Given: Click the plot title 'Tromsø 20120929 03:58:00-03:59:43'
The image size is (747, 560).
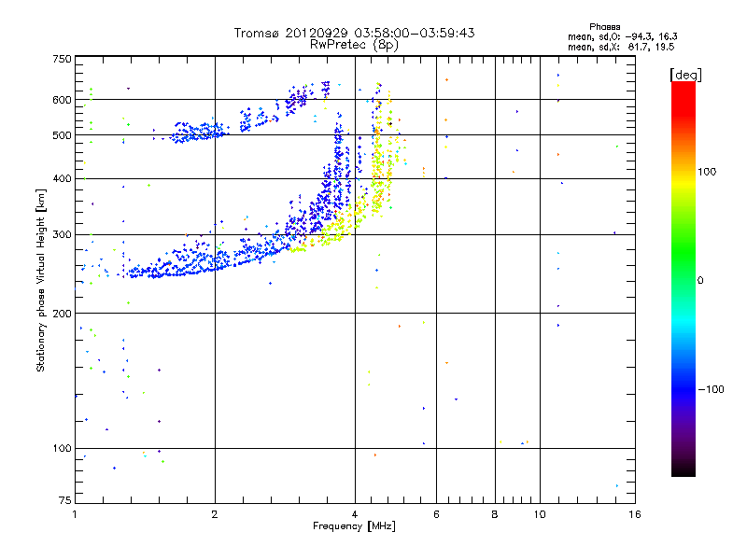Looking at the screenshot, I should 354,33.
